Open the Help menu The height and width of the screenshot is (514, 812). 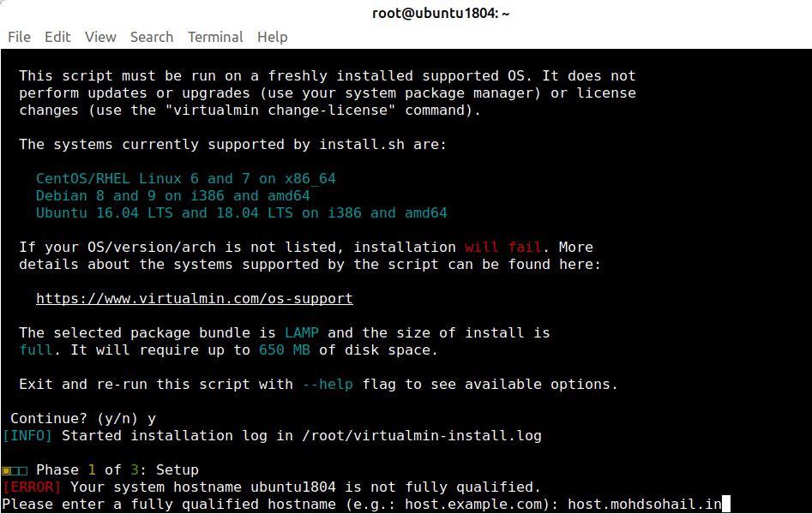(x=272, y=37)
